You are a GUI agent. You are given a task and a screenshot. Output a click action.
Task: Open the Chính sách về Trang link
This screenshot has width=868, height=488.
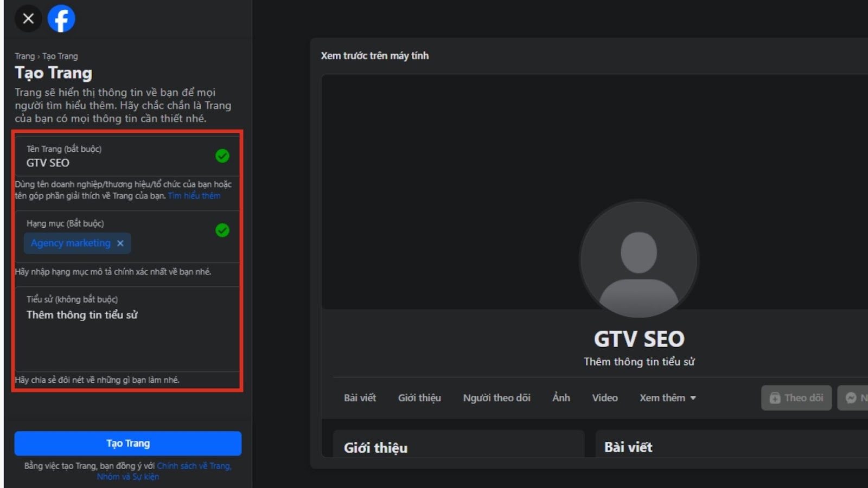(x=194, y=466)
